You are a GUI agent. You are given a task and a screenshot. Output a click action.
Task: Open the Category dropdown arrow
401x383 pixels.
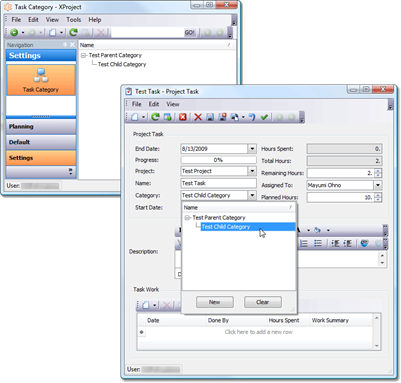[x=252, y=195]
